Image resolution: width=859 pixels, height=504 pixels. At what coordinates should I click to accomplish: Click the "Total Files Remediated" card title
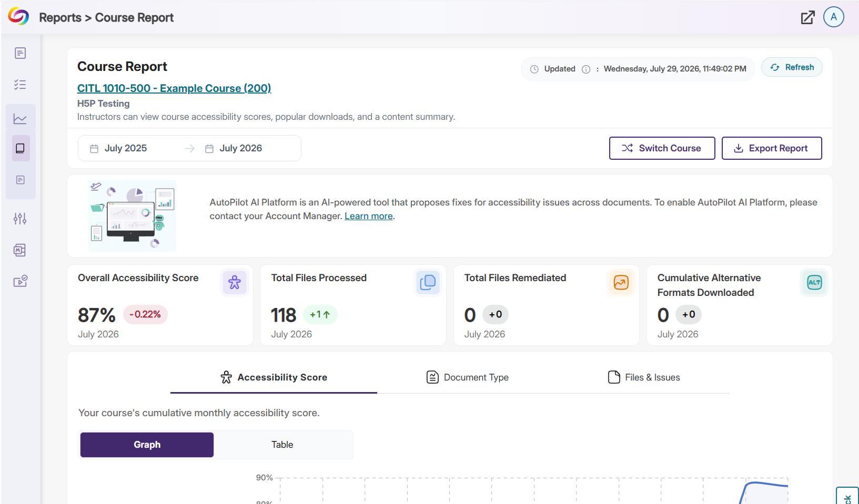tap(515, 278)
